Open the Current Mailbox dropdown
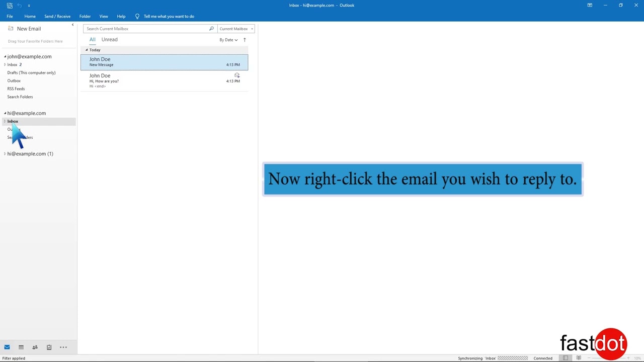 click(x=236, y=29)
